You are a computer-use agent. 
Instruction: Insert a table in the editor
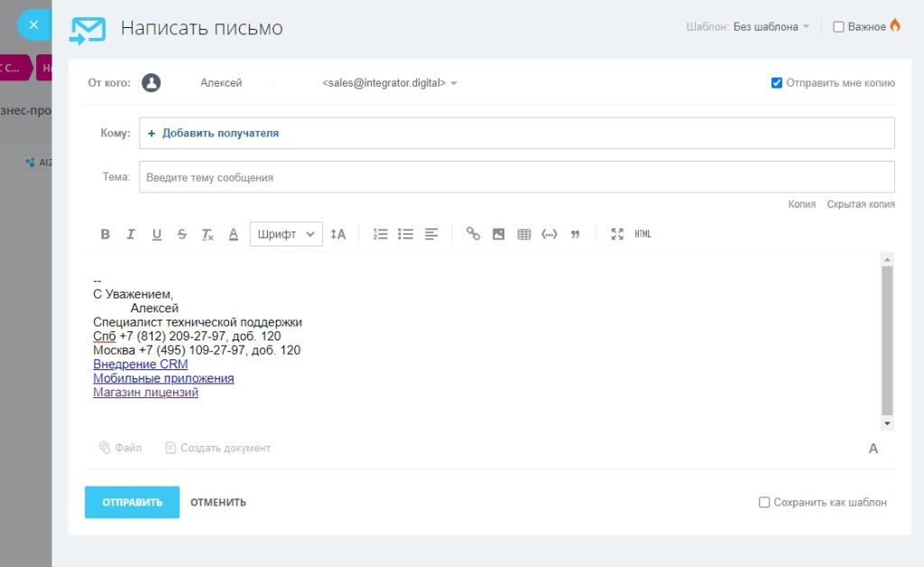523,235
